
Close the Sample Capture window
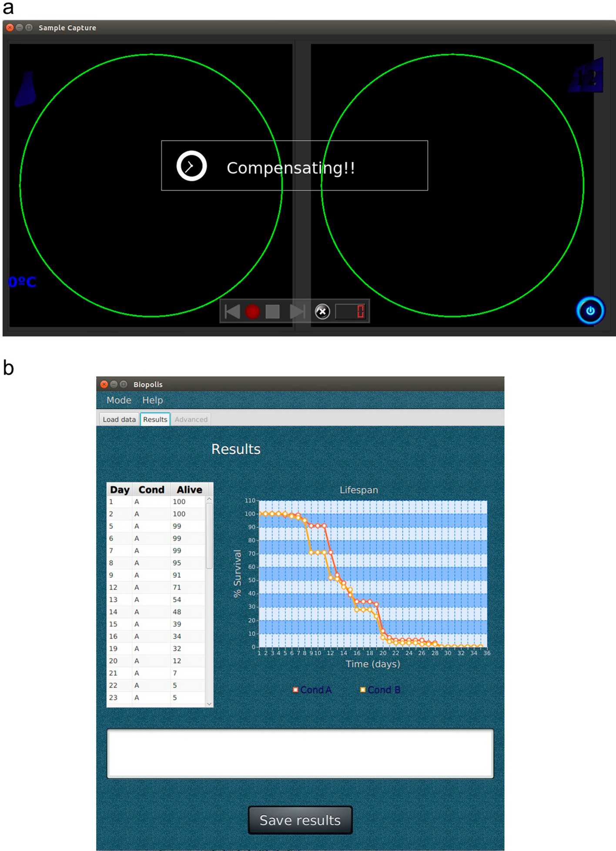point(10,27)
